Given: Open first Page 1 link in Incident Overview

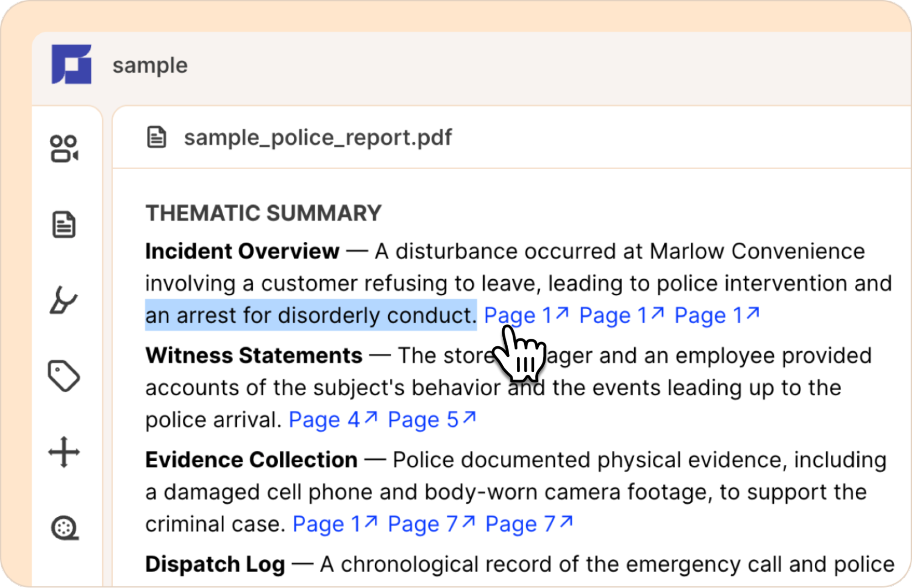Looking at the screenshot, I should pyautogui.click(x=526, y=315).
